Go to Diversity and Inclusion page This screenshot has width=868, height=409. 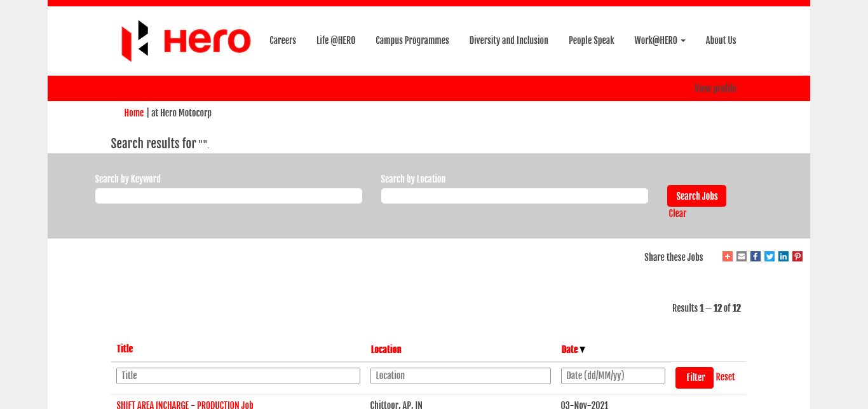(508, 40)
